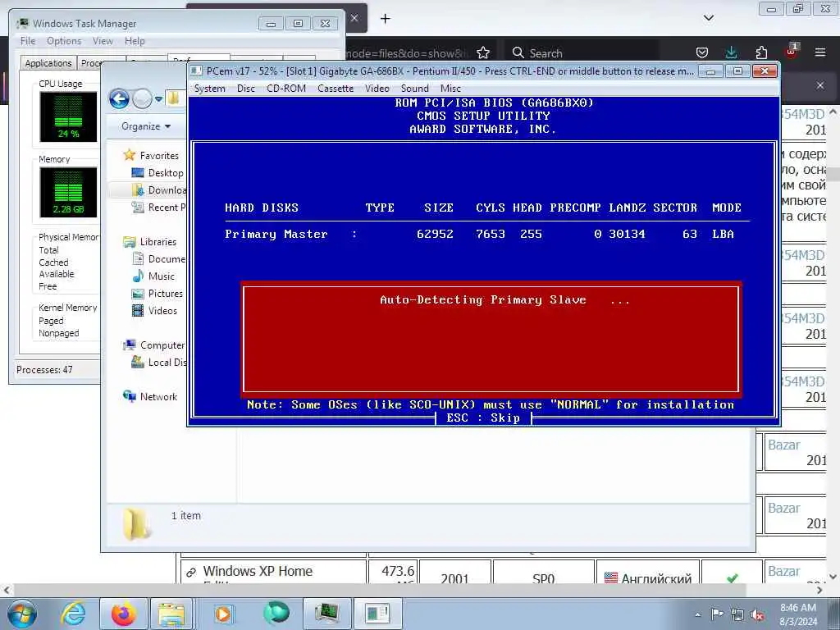
Task: Open the CD-ROM menu in PCem
Action: point(286,89)
